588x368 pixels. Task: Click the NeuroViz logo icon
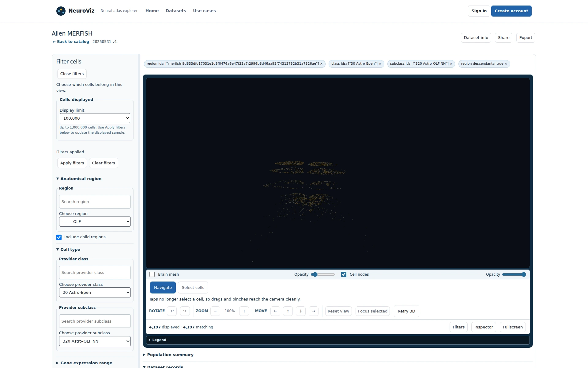tap(61, 11)
